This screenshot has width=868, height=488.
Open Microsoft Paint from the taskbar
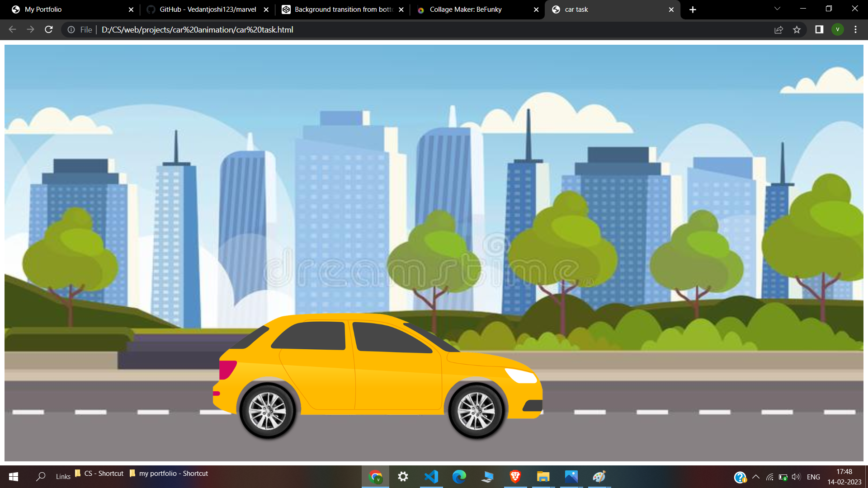point(599,477)
